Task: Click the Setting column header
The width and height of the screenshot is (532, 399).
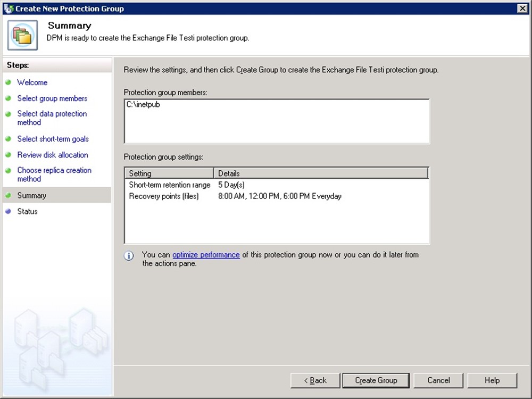Action: point(169,173)
